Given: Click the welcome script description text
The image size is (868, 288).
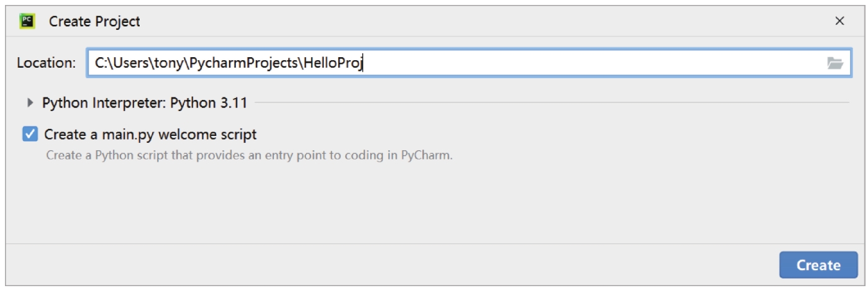Looking at the screenshot, I should coord(249,155).
